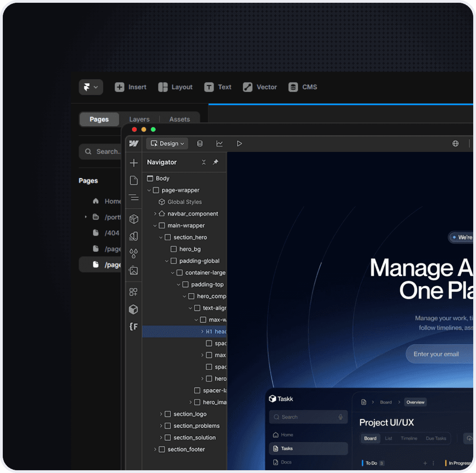Open the Layout tool in Framer toolbar

tap(175, 87)
